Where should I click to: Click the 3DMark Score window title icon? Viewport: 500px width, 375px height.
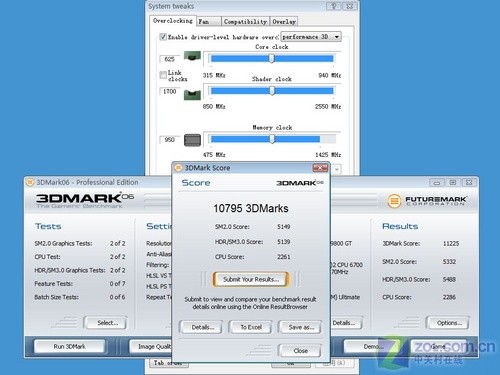pos(178,168)
